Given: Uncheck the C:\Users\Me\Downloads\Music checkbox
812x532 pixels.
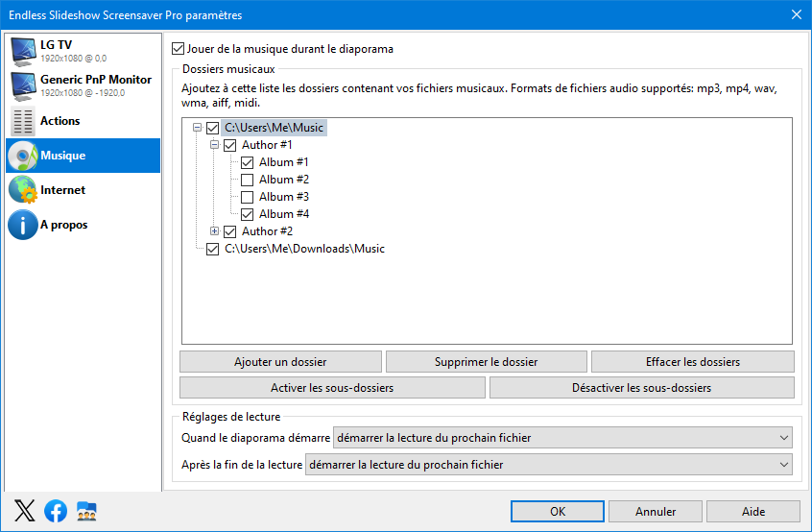Looking at the screenshot, I should point(212,249).
